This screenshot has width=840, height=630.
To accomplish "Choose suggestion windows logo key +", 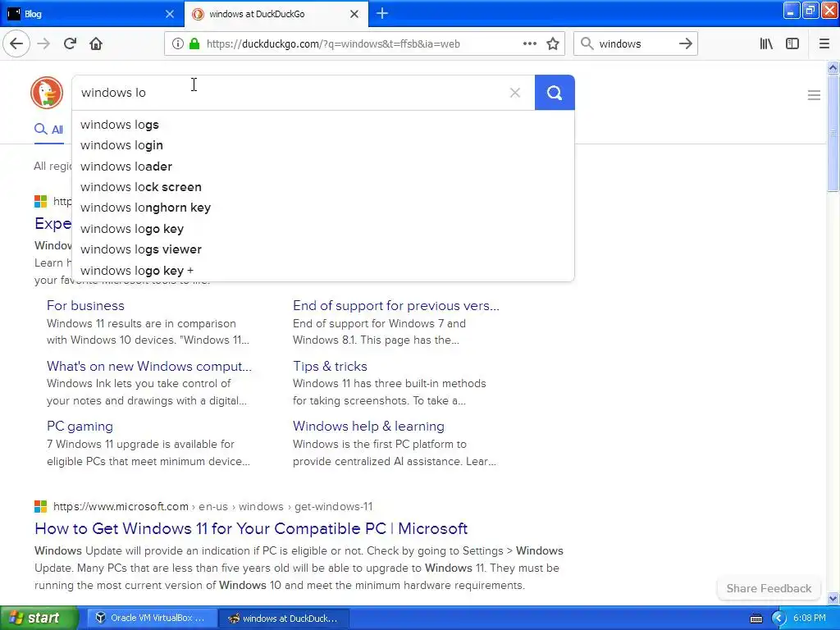I will tap(323, 271).
